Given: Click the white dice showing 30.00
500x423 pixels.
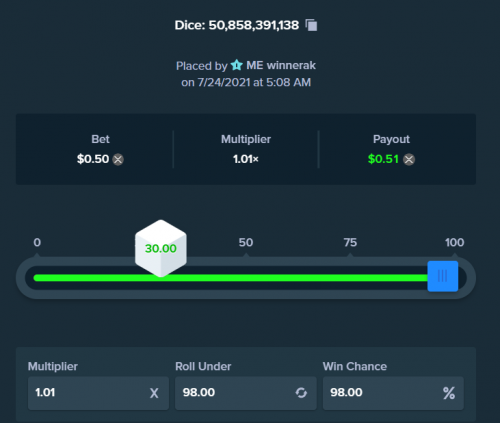Looking at the screenshot, I should [x=161, y=248].
